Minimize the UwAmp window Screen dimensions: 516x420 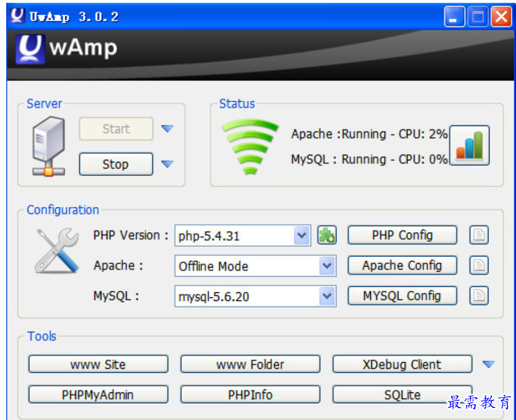[454, 16]
